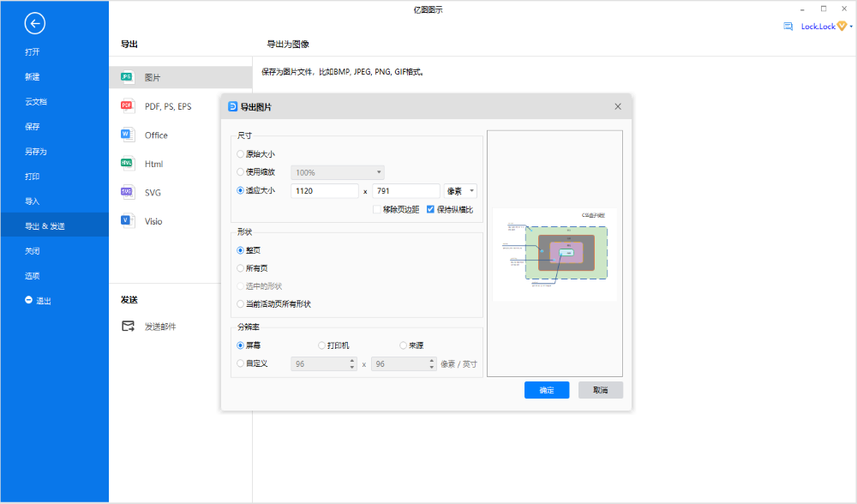Click the 关闭 menu item

click(x=33, y=251)
